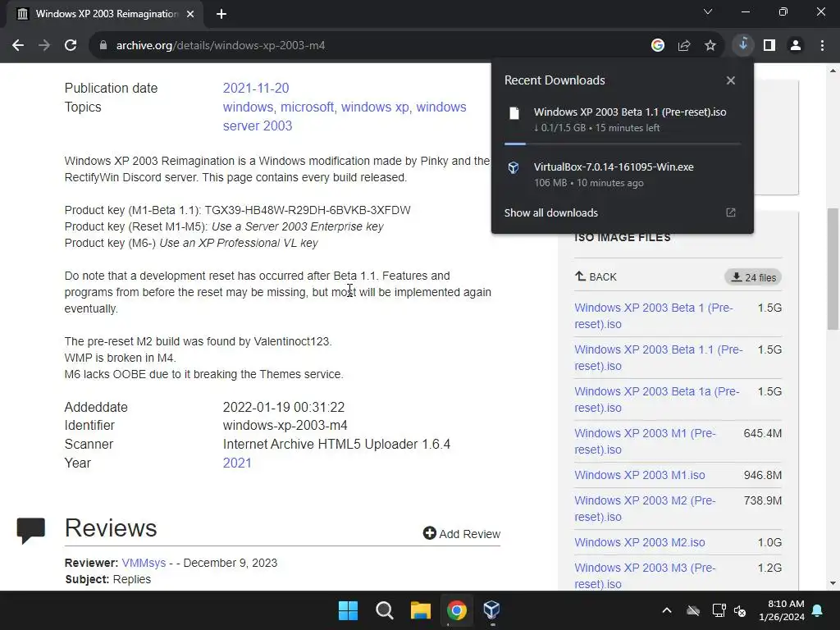Download Windows XP 2003 M1.iso
This screenshot has height=630, width=840.
(x=640, y=475)
